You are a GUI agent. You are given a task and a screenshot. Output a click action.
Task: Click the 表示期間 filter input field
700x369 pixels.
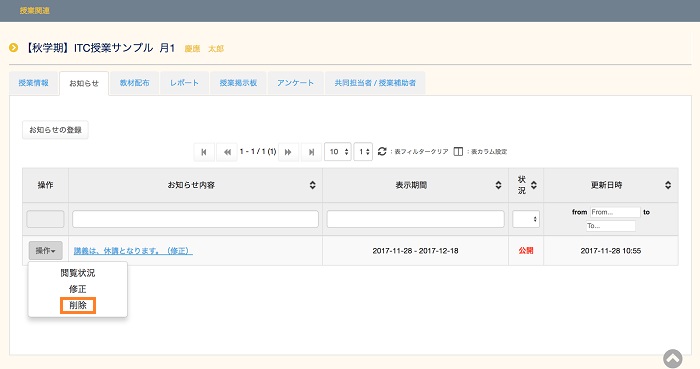416,219
